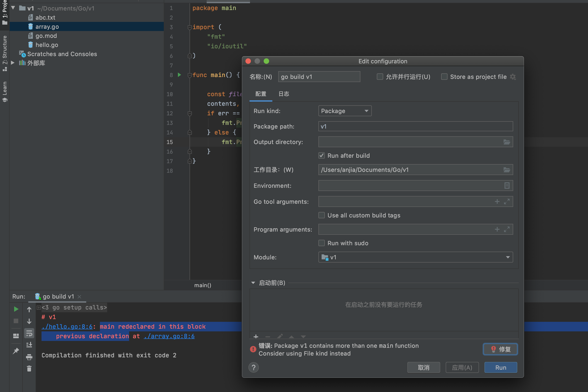Click the trash clear-all icon in console
Viewport: 588px width, 392px height.
pyautogui.click(x=29, y=369)
